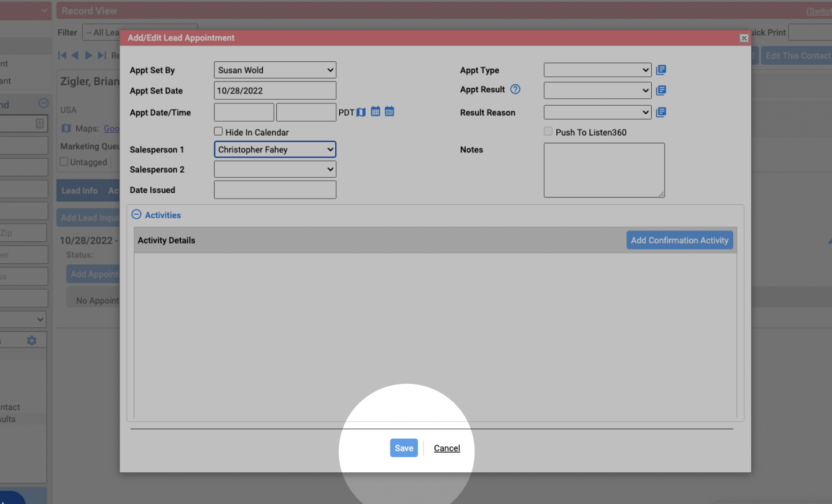The image size is (832, 504).
Task: Click the Maps icon in background record
Action: 66,128
